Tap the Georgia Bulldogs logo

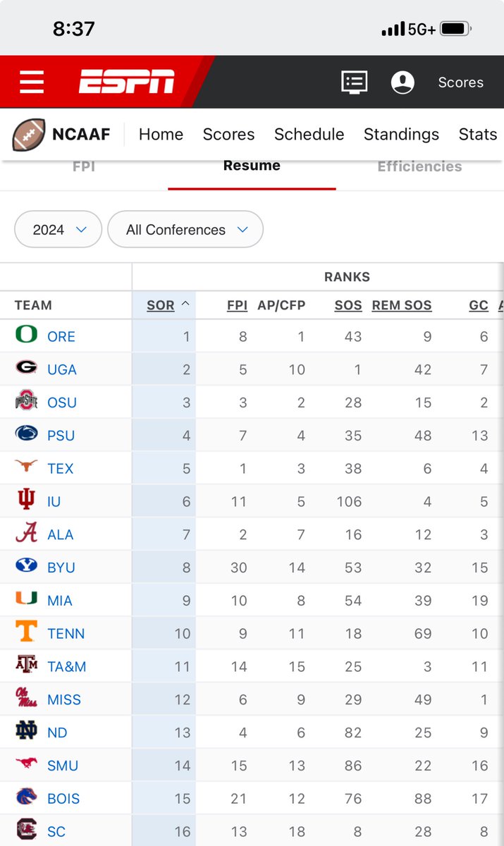pyautogui.click(x=27, y=368)
